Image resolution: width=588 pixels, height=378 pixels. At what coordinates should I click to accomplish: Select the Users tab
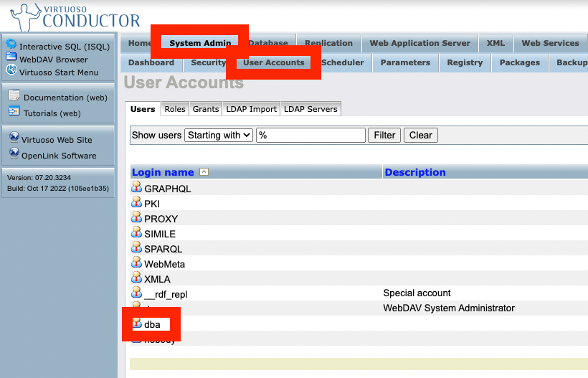(x=143, y=109)
